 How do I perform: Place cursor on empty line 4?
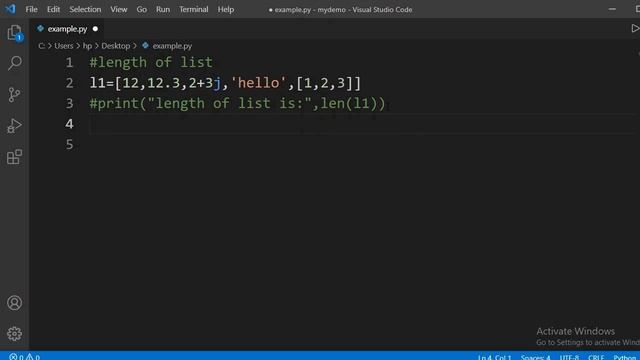click(x=363, y=124)
